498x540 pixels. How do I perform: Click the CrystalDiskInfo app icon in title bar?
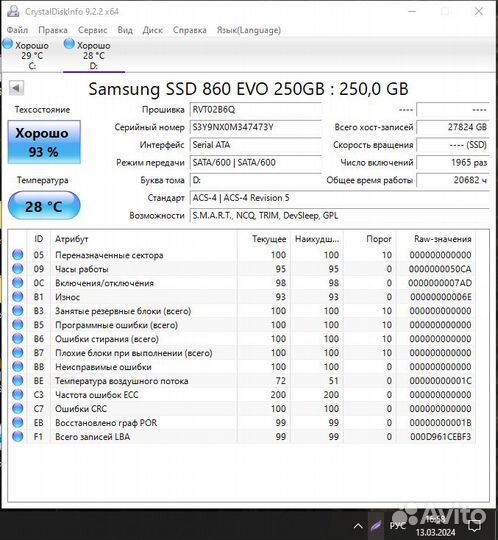click(13, 11)
